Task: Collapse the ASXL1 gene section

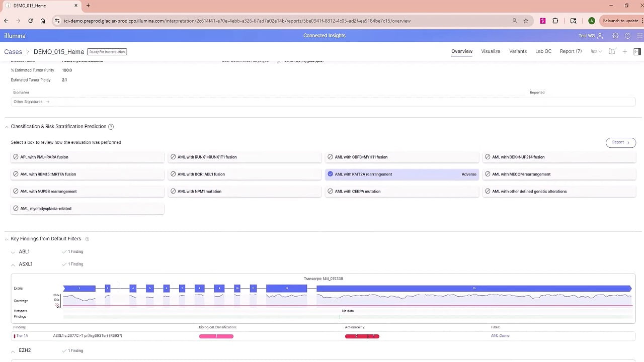Action: coord(14,264)
